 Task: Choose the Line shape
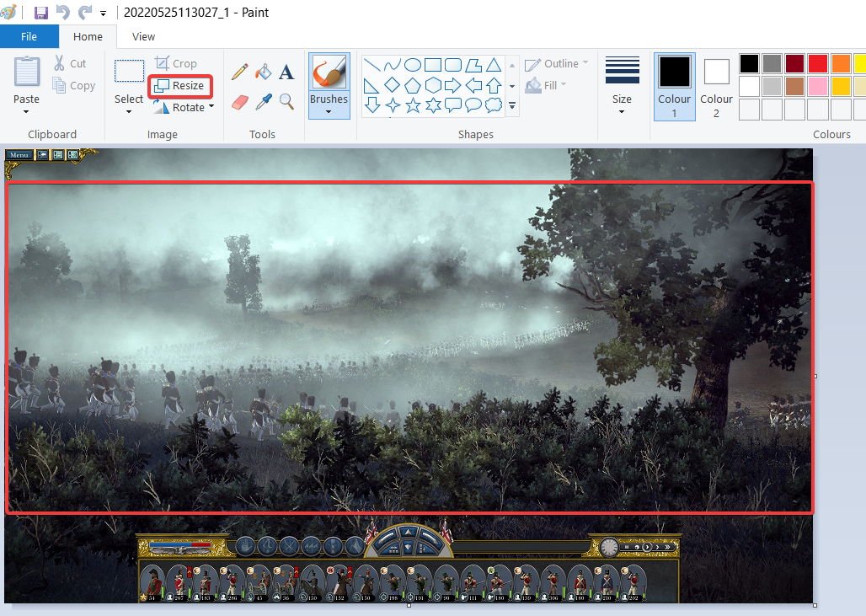[x=372, y=65]
